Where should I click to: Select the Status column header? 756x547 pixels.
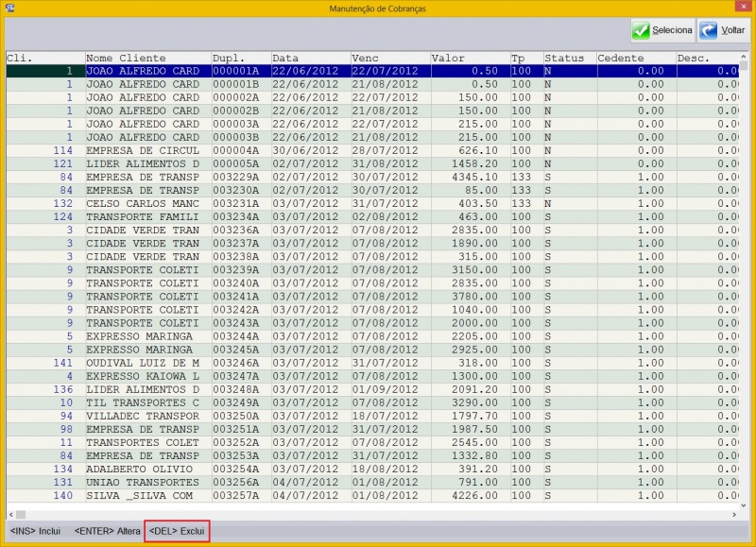click(x=569, y=58)
